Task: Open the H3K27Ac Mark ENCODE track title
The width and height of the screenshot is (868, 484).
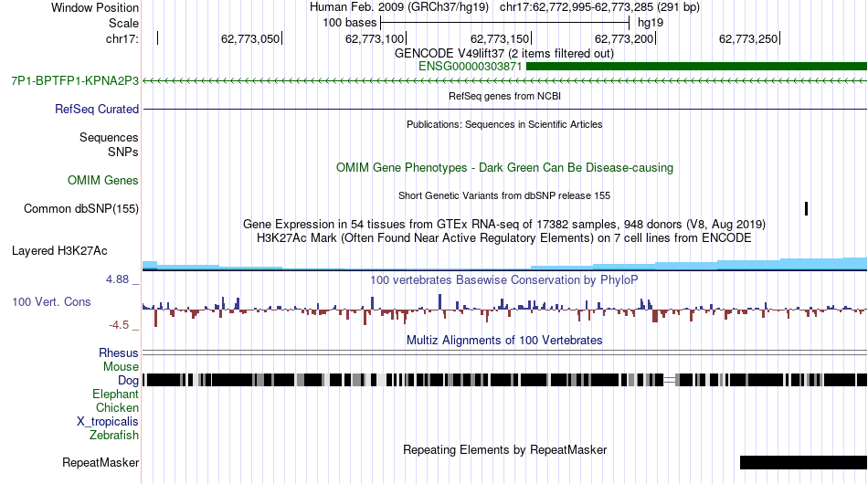Action: 504,237
